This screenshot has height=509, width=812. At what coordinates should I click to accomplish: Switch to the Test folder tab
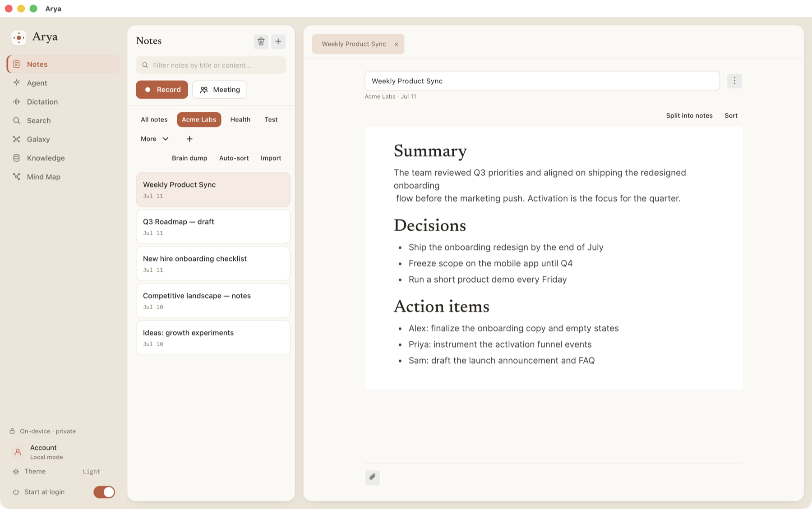pos(271,119)
